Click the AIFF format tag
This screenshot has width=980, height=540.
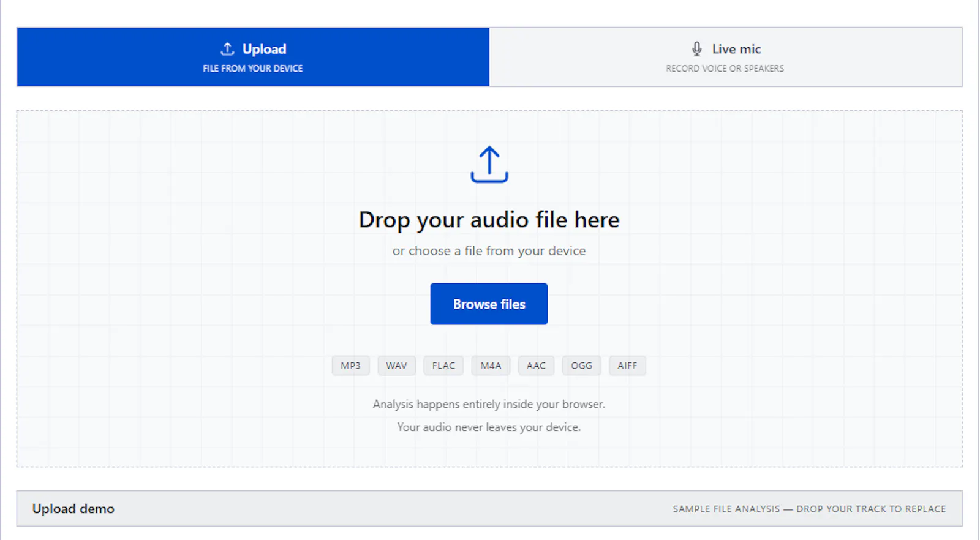coord(627,366)
